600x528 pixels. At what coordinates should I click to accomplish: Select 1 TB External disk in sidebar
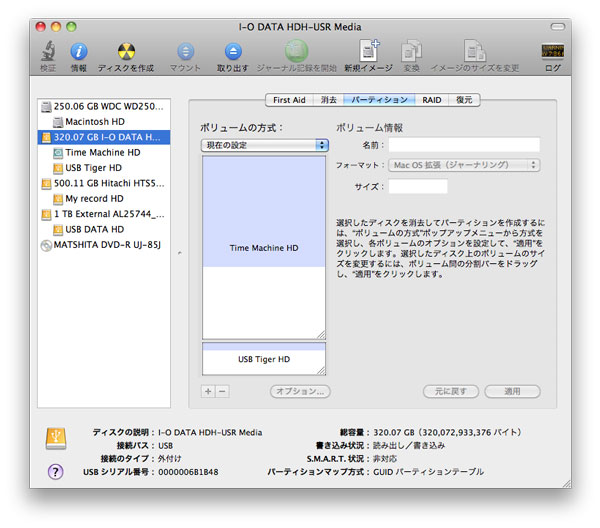pos(104,214)
